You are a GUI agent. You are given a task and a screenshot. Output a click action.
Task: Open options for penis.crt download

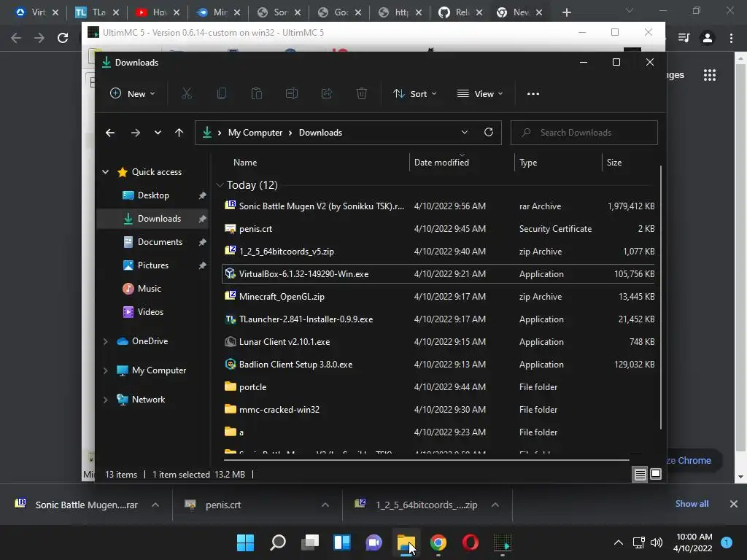pos(325,505)
